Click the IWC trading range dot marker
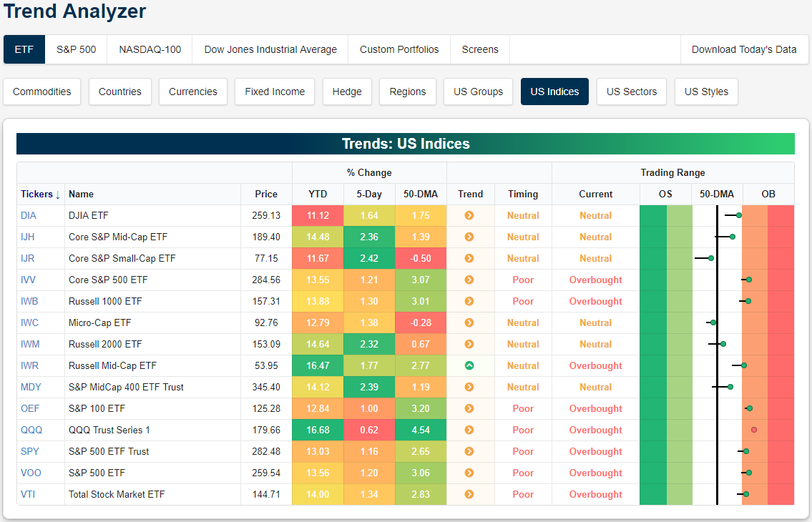This screenshot has width=812, height=522. pyautogui.click(x=713, y=322)
